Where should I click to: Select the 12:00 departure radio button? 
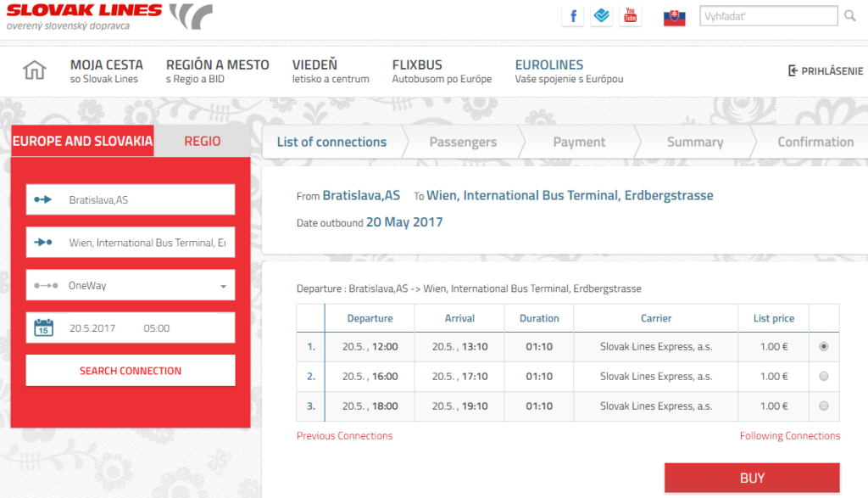824,346
